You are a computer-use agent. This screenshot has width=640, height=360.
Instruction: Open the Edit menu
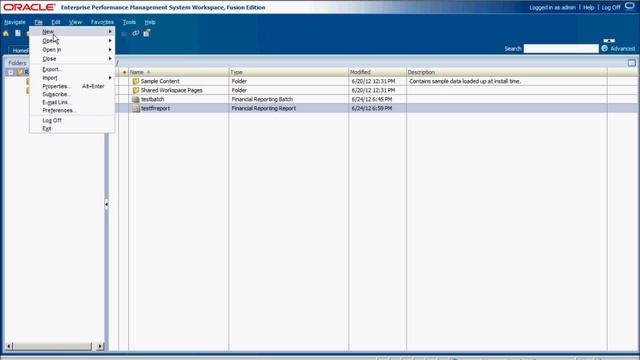pos(56,22)
